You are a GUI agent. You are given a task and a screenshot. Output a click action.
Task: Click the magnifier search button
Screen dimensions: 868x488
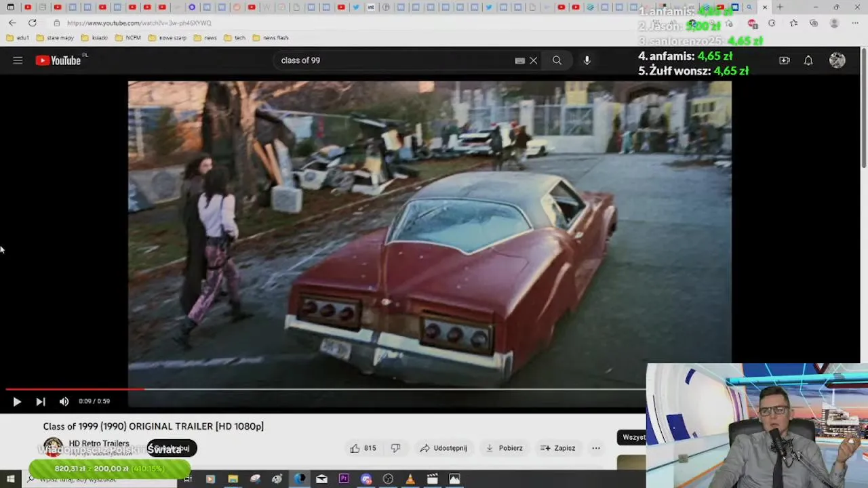click(557, 60)
